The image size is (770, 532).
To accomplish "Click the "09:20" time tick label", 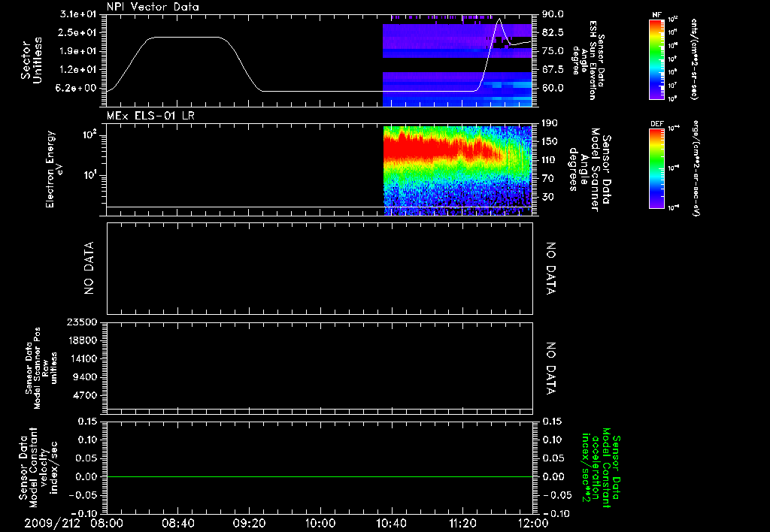I will (x=250, y=523).
